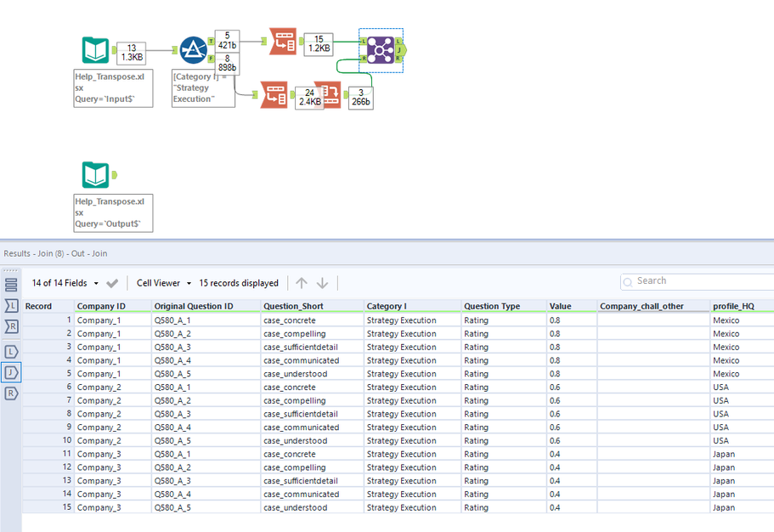Click the 3 records 266b connection label
This screenshot has width=774, height=532.
(x=361, y=98)
